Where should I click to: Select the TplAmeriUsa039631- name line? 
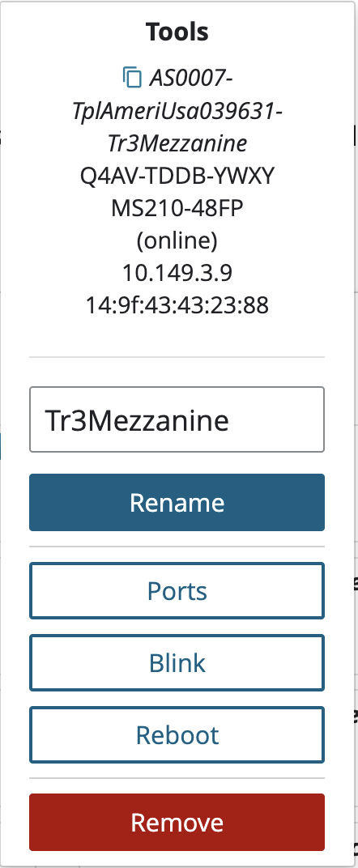177,111
